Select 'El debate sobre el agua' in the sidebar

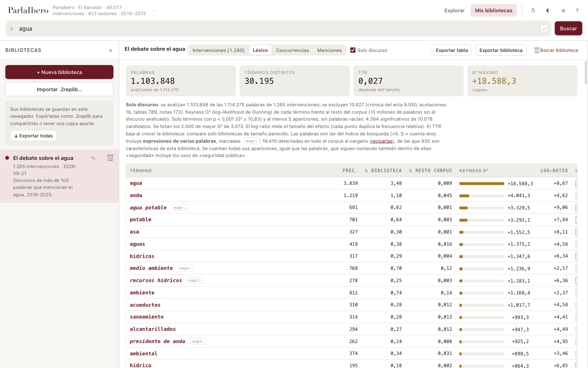(60, 176)
